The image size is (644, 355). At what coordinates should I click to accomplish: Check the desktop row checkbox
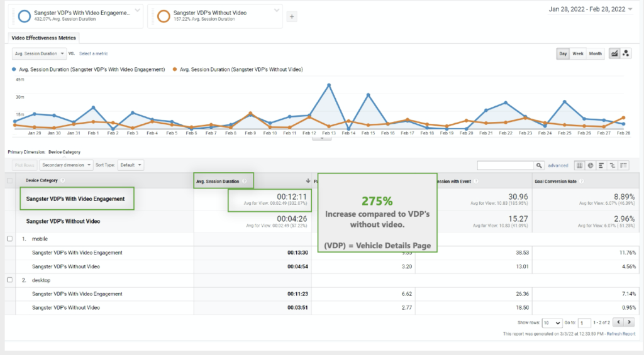tap(10, 280)
